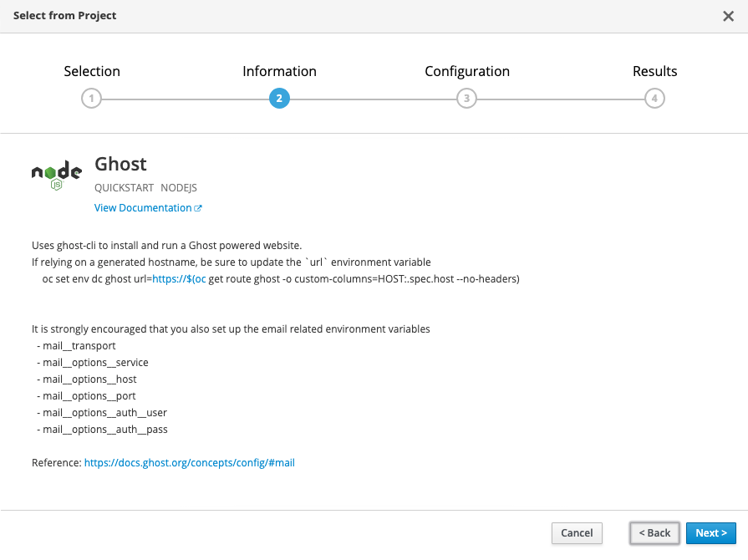748x560 pixels.
Task: Click the external link icon beside View Documentation
Action: pos(200,207)
